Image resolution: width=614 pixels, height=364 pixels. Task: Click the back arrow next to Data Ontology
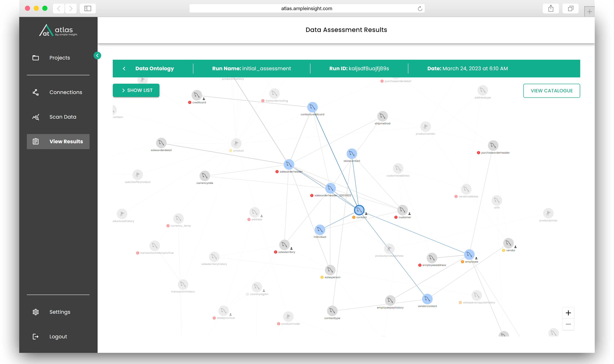[x=124, y=69]
